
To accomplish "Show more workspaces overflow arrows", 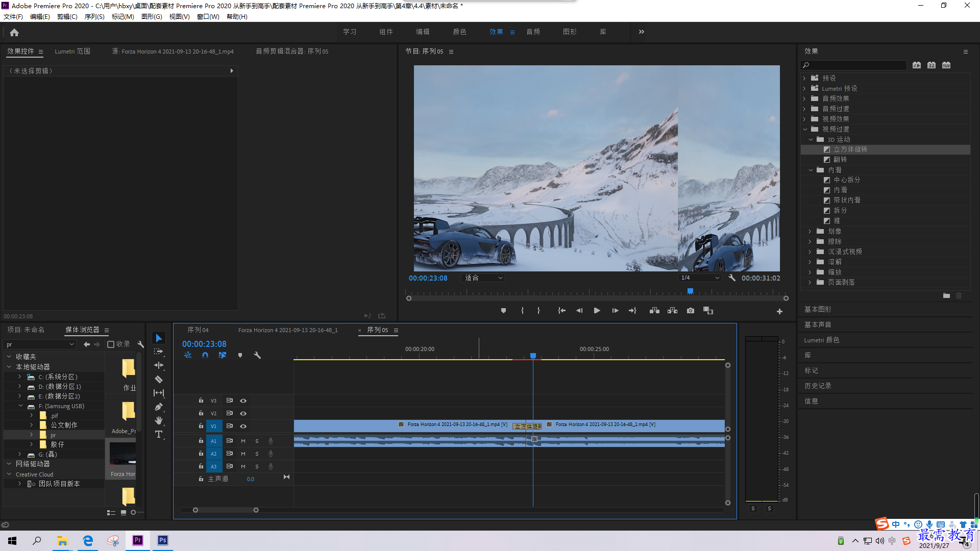I will point(642,32).
